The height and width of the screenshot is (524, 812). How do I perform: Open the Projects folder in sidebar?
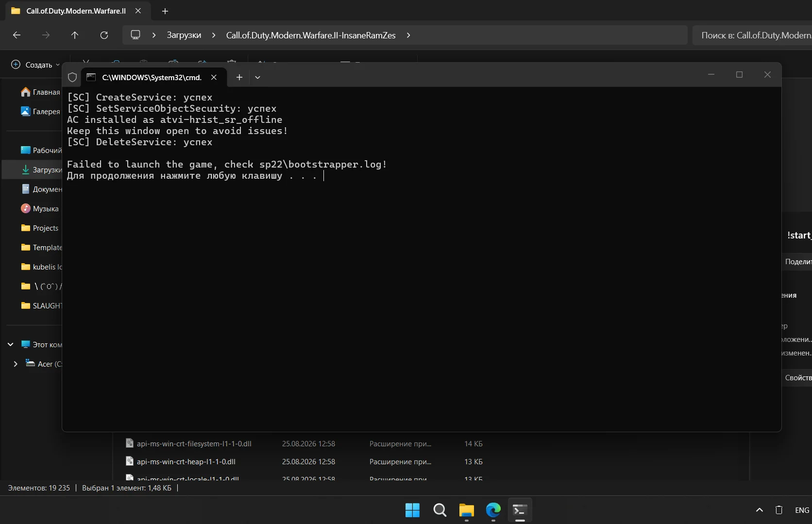coord(41,228)
